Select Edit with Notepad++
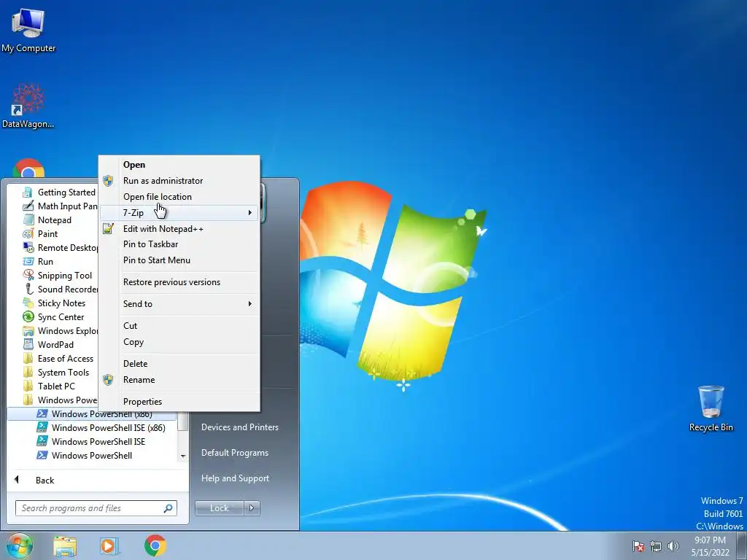Screen dimensions: 747x560 pos(179,228)
